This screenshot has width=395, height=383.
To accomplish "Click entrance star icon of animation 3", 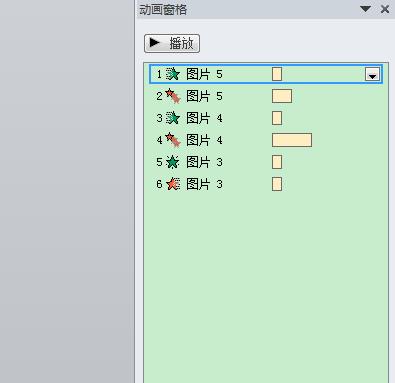I will (173, 118).
